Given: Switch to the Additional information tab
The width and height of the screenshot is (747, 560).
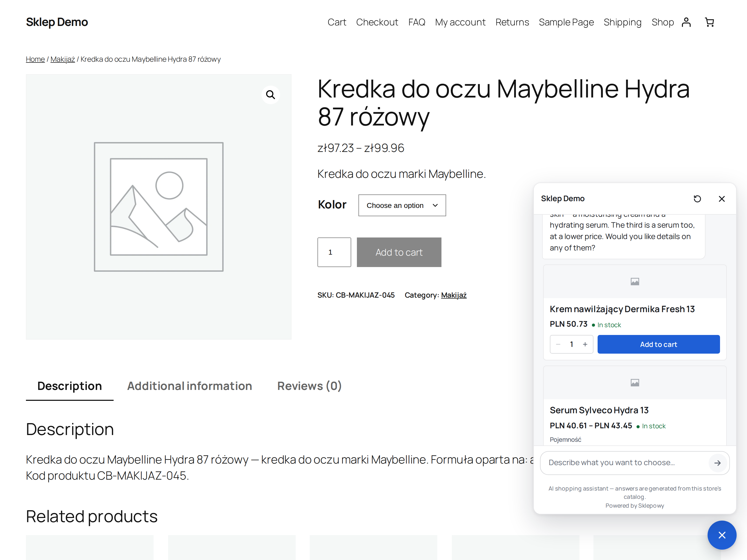Looking at the screenshot, I should point(189,386).
